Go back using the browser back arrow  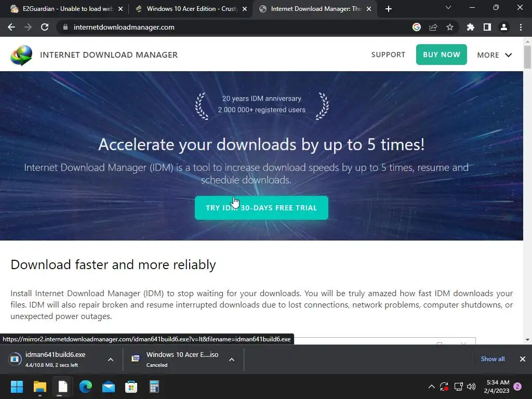click(11, 27)
